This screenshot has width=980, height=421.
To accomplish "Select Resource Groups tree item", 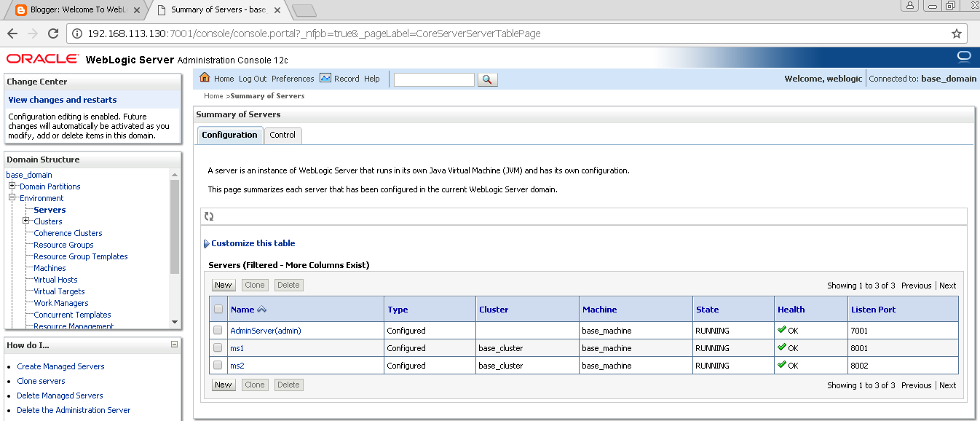I will click(x=63, y=245).
